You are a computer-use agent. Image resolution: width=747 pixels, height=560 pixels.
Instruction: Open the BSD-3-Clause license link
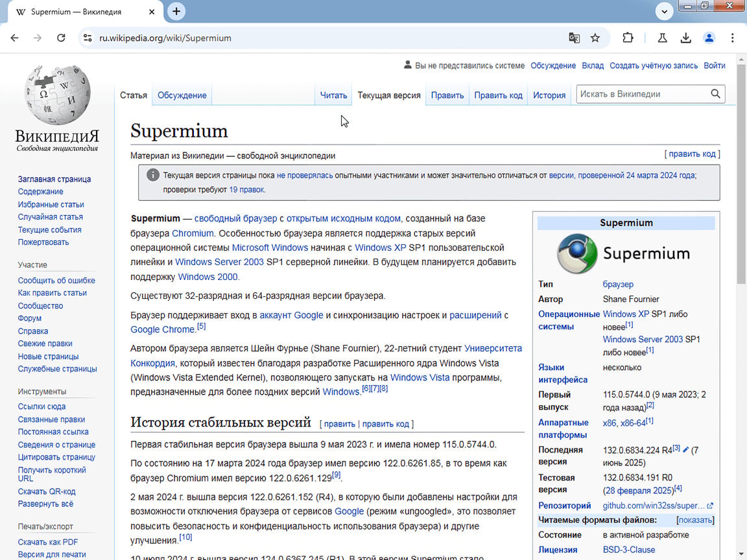629,550
